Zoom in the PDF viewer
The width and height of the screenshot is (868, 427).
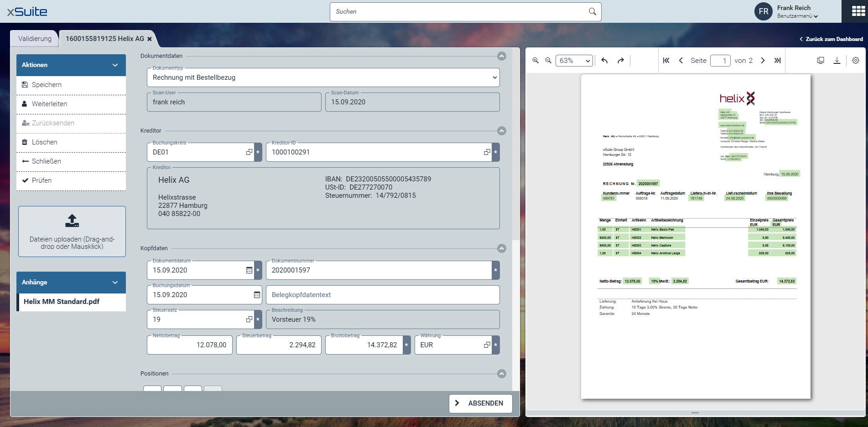[535, 61]
